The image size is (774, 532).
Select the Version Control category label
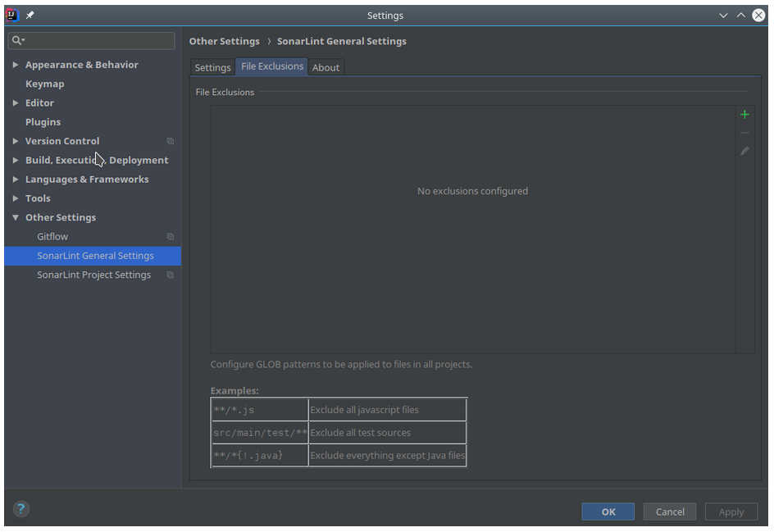point(62,141)
